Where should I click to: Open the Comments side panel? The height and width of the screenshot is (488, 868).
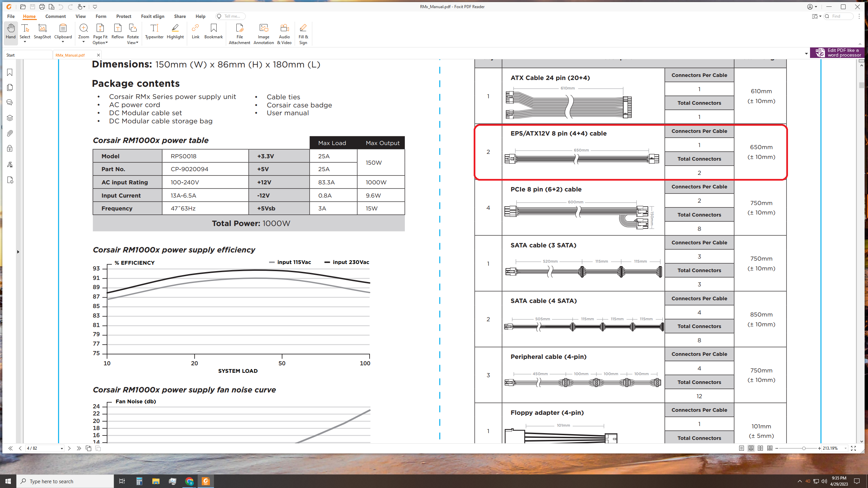(10, 102)
